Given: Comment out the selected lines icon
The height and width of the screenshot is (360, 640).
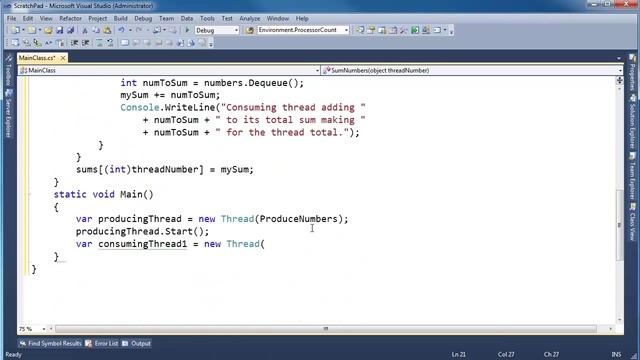Looking at the screenshot, I should coord(99,42).
